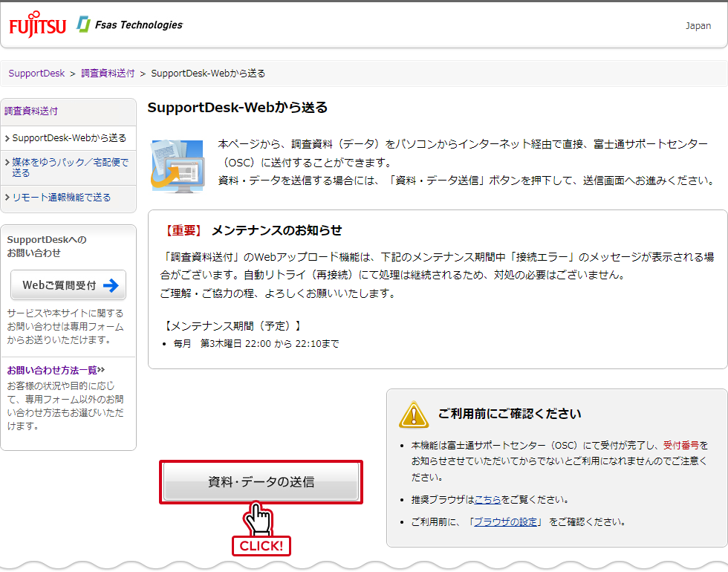Select SupportDesk-Webから送る in the sidebar
This screenshot has width=728, height=572.
pyautogui.click(x=68, y=138)
